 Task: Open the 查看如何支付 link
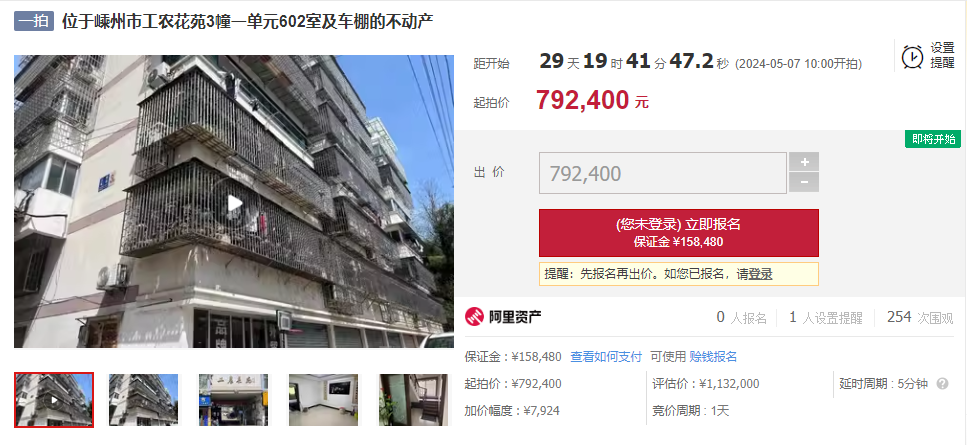606,357
